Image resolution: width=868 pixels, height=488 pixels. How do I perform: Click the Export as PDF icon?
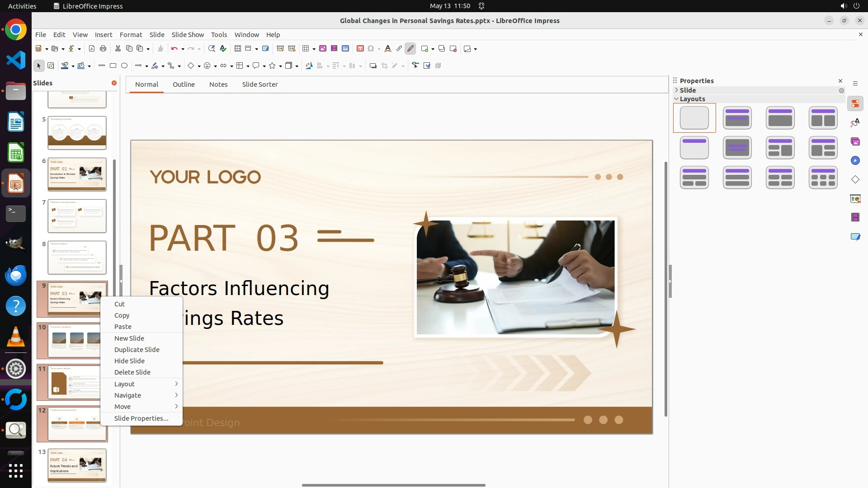point(92,49)
